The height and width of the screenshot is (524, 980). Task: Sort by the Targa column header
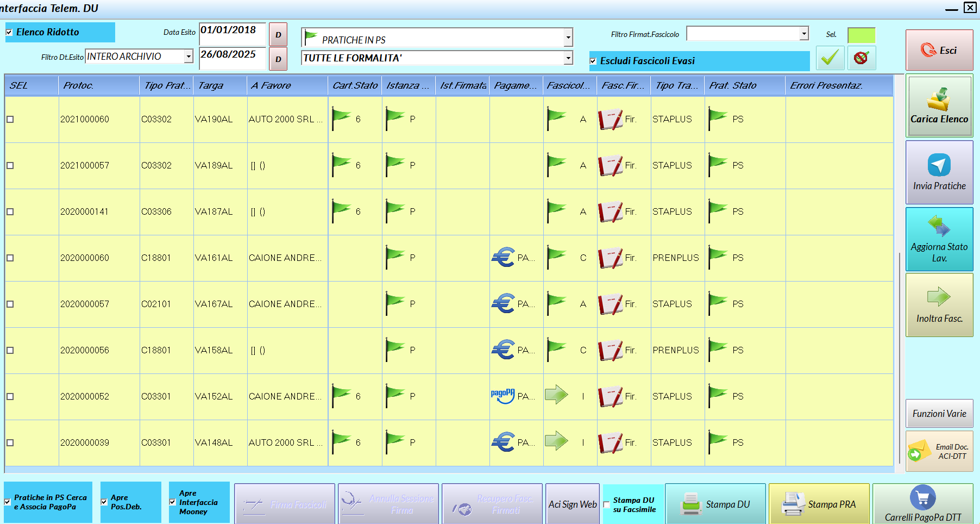[219, 85]
